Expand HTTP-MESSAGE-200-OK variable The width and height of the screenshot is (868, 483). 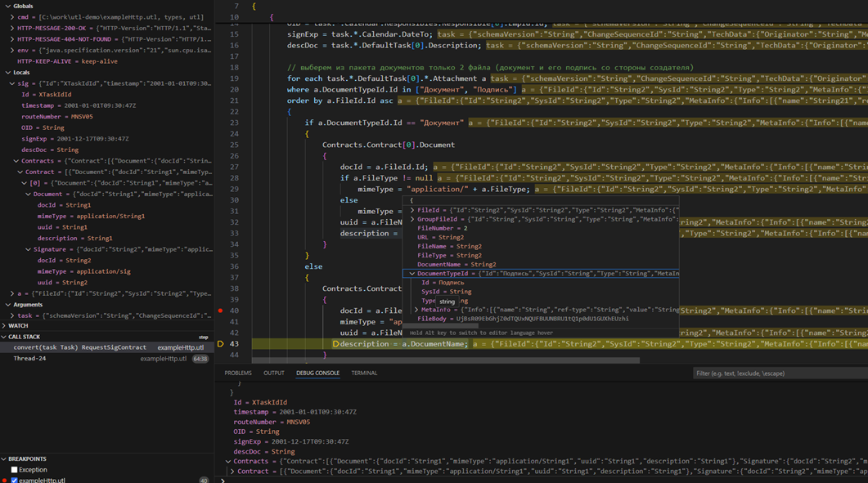(x=12, y=29)
